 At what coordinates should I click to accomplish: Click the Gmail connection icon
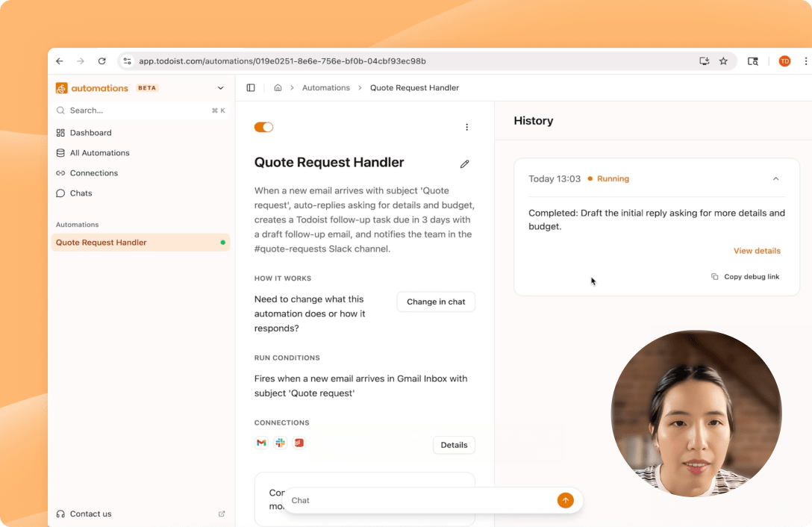261,443
